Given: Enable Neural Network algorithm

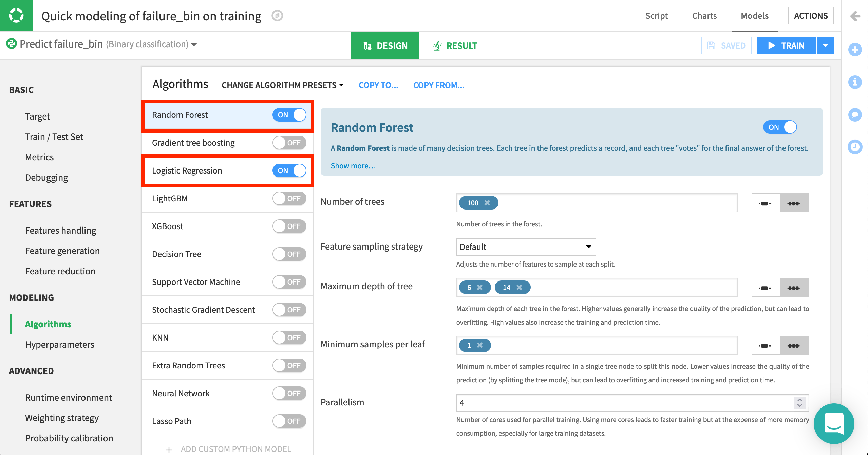Looking at the screenshot, I should pos(289,393).
